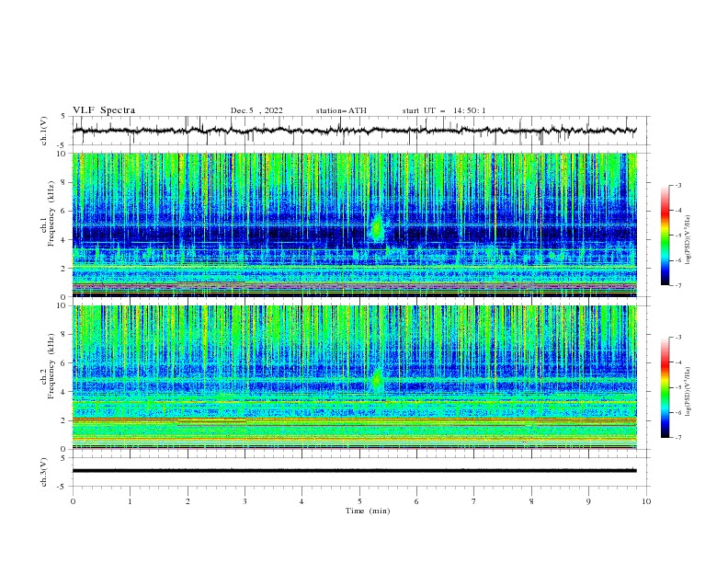This screenshot has width=728, height=563.
Task: Click the ch.1 voltage waveform trace panel
Action: 361,131
